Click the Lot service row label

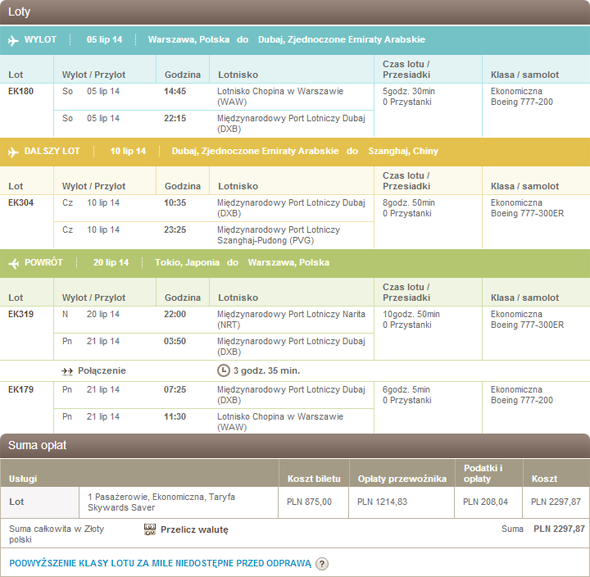tap(17, 502)
